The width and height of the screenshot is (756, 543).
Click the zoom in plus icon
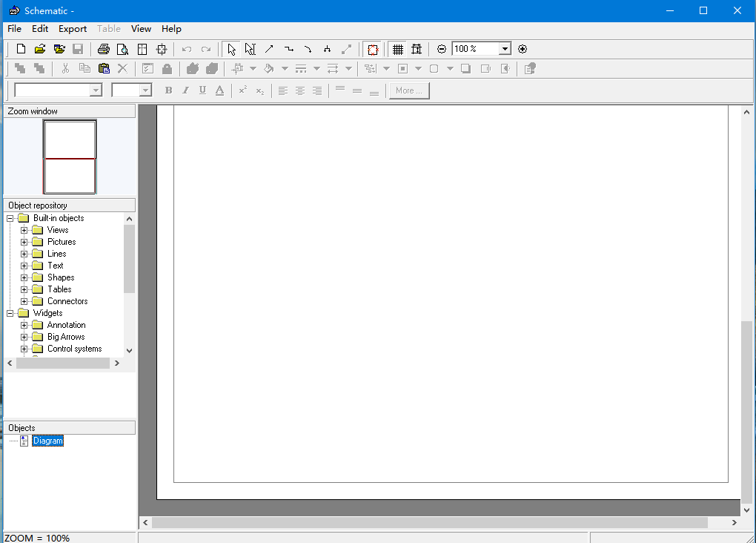[523, 49]
